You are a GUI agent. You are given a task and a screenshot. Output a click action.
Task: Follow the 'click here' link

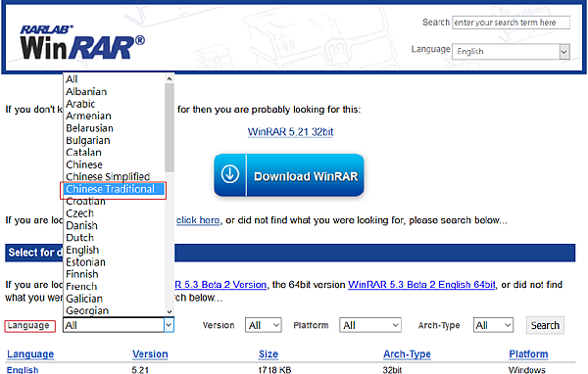point(198,220)
